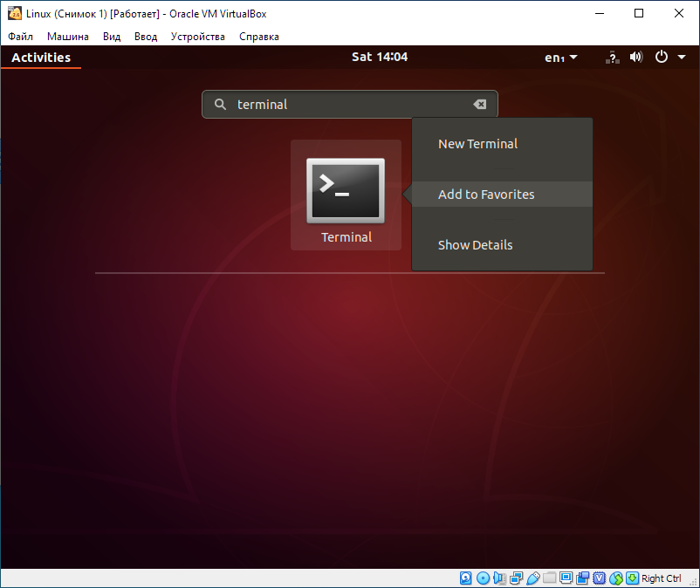Viewport: 700px width, 588px height.
Task: Click the hard disk activity icon in status bar
Action: point(466,578)
